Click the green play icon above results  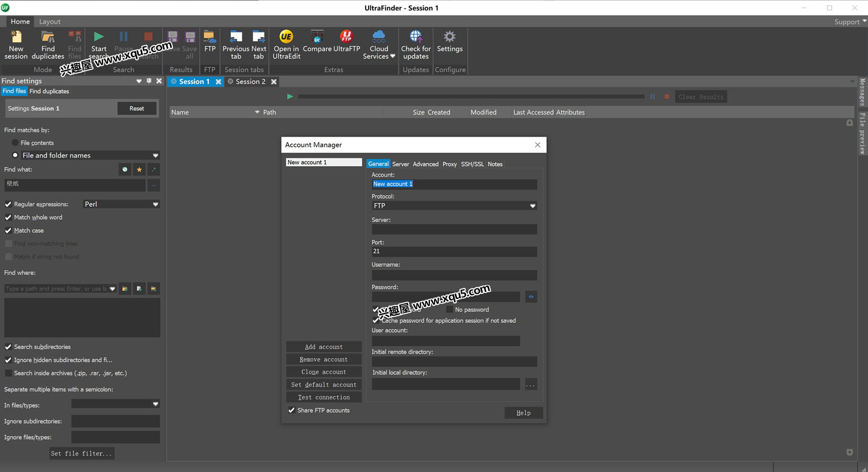point(290,97)
